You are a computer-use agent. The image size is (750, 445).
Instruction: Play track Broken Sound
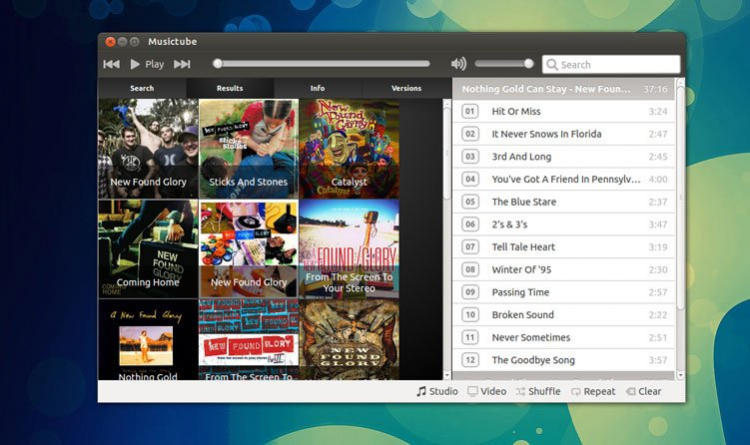click(x=563, y=315)
